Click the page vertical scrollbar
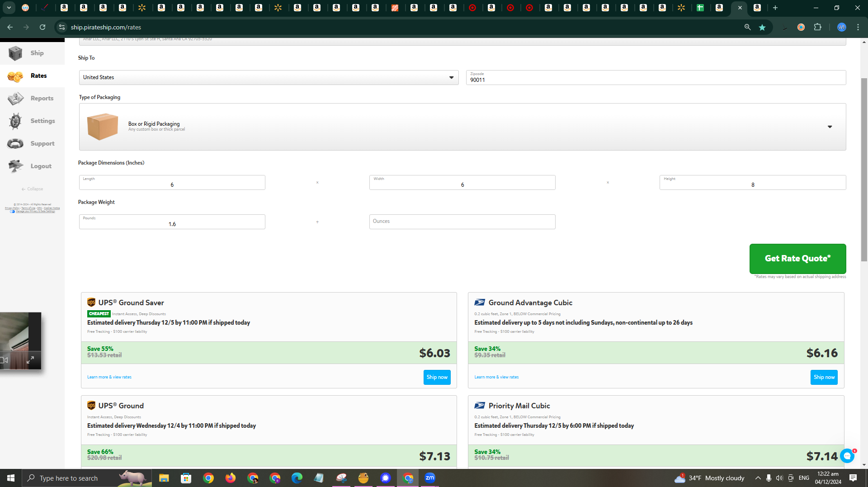Viewport: 868px width, 487px height. point(864,170)
